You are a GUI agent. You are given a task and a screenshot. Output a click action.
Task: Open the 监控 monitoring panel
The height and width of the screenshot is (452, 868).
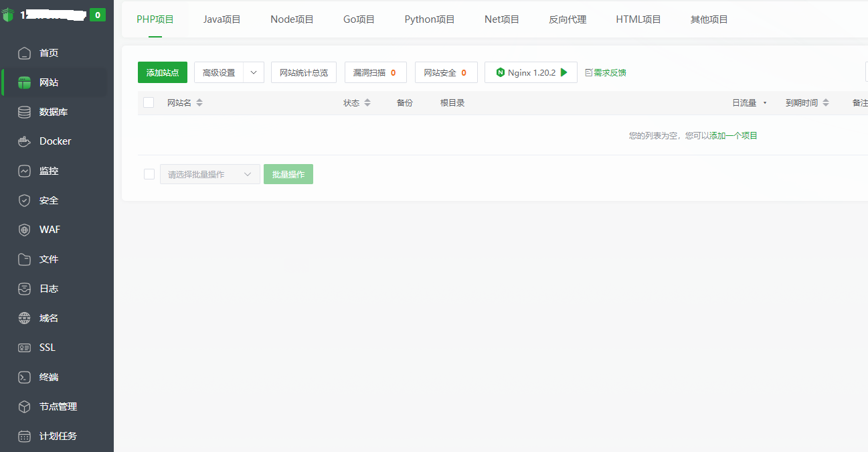coord(48,170)
